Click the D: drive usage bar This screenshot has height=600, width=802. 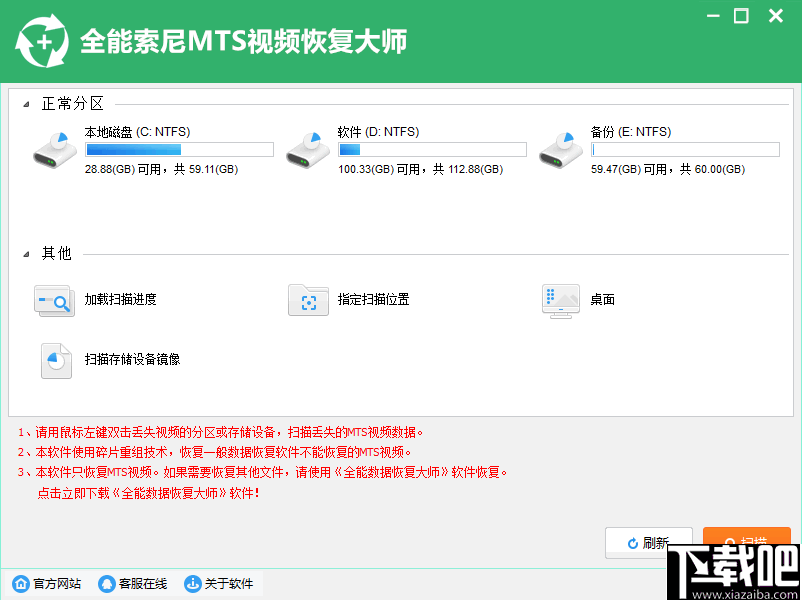(x=432, y=149)
